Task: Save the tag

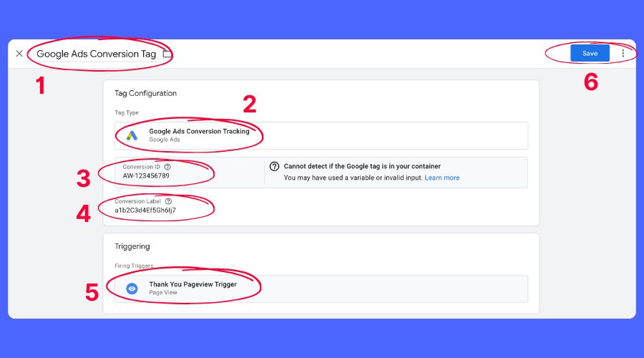Action: pyautogui.click(x=590, y=54)
